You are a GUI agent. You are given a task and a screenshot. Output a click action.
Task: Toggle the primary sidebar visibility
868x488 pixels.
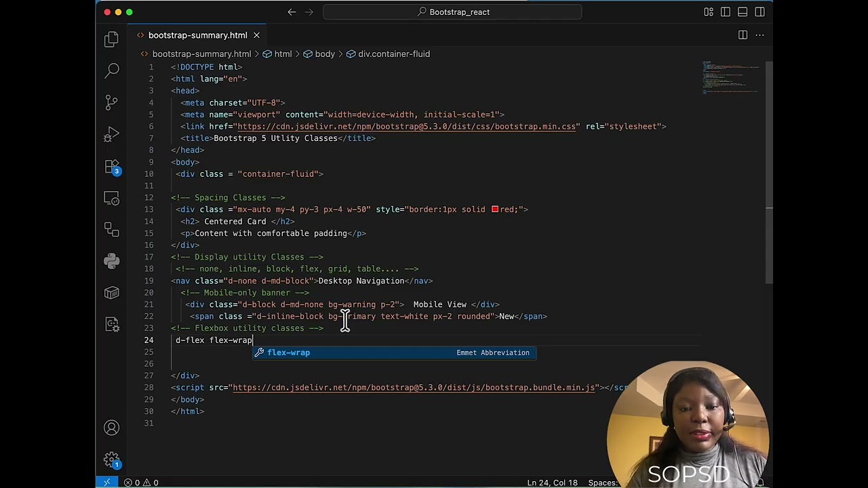(x=726, y=12)
